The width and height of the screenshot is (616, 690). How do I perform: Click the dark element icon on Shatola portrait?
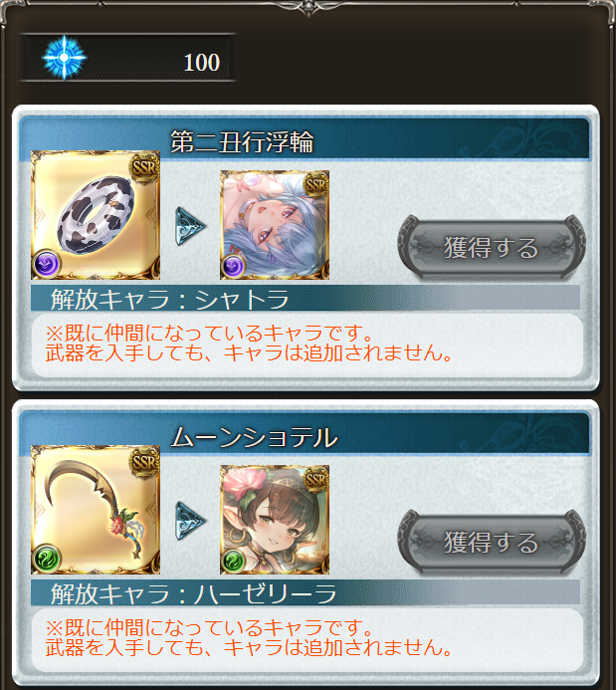(234, 266)
